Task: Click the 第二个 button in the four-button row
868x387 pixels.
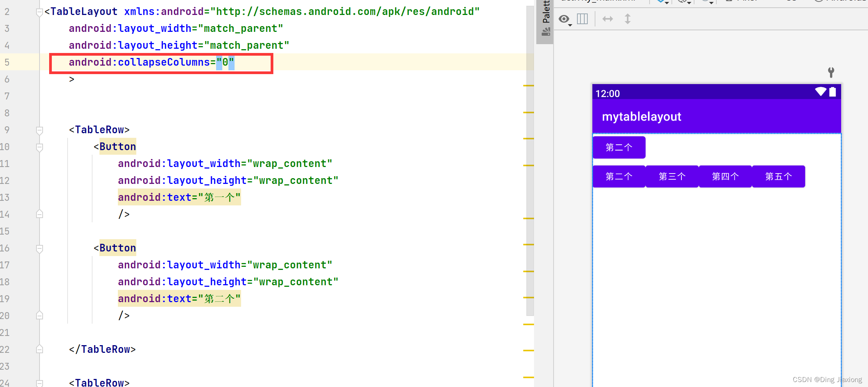Action: (x=619, y=177)
